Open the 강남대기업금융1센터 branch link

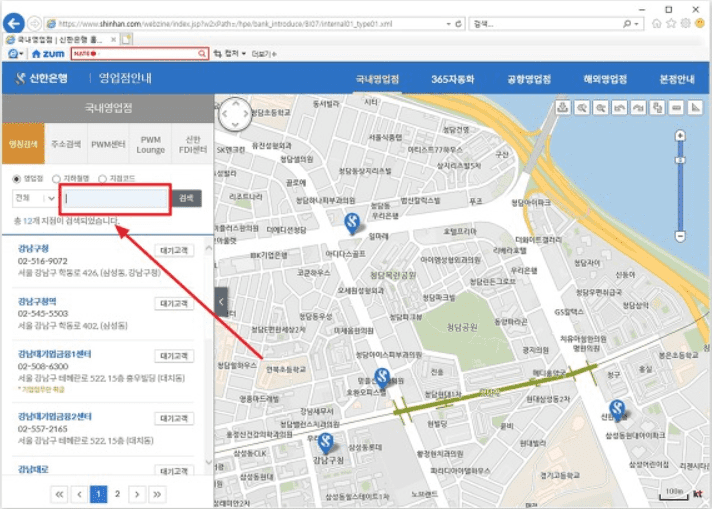pos(54,354)
